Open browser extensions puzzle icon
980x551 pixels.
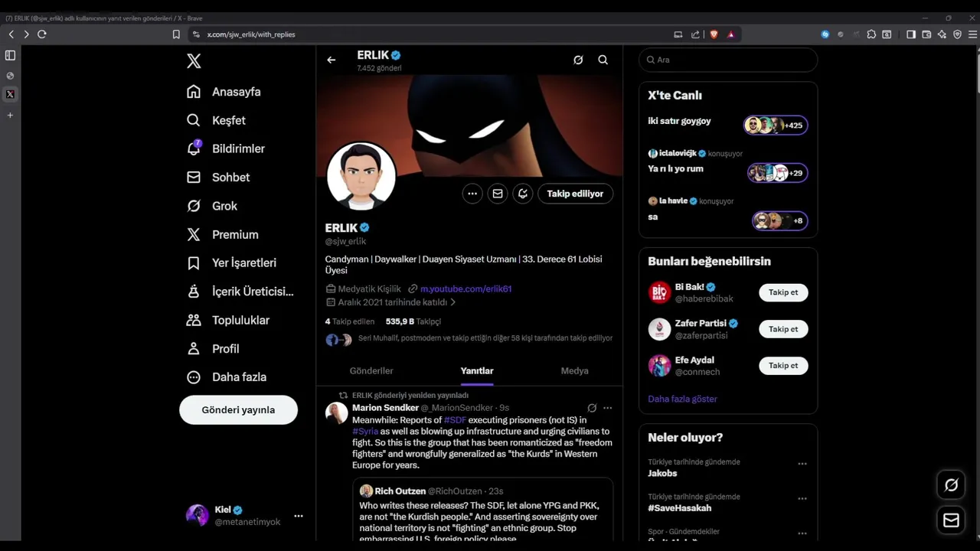872,34
